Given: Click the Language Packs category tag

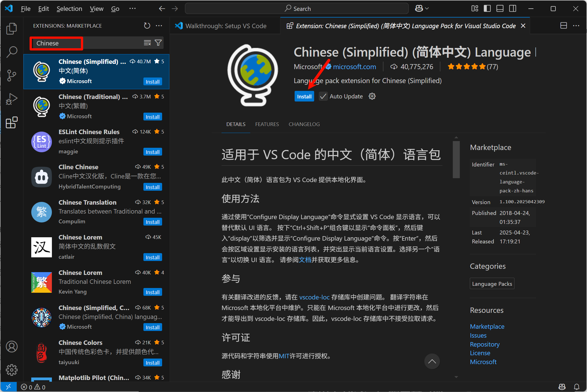Looking at the screenshot, I should 492,284.
